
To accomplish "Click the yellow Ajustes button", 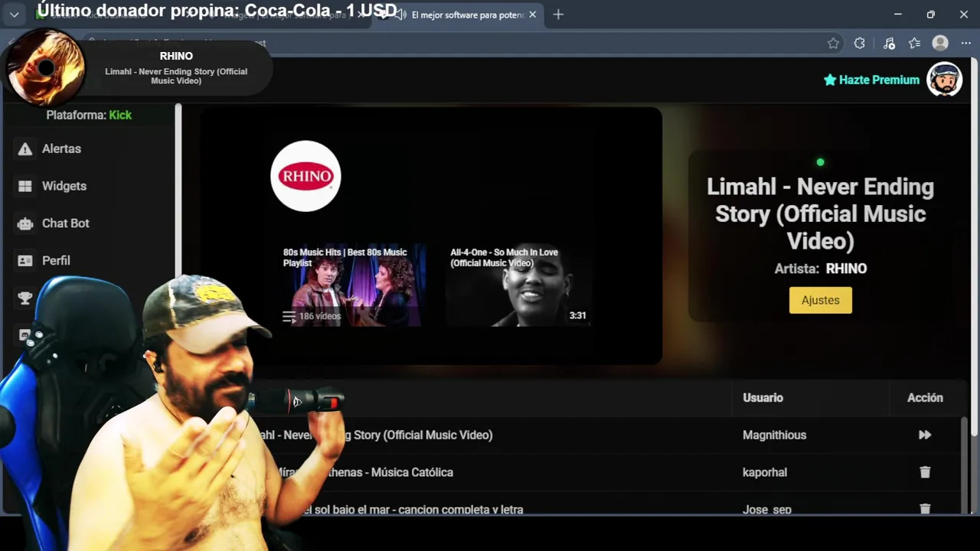I will coord(820,300).
